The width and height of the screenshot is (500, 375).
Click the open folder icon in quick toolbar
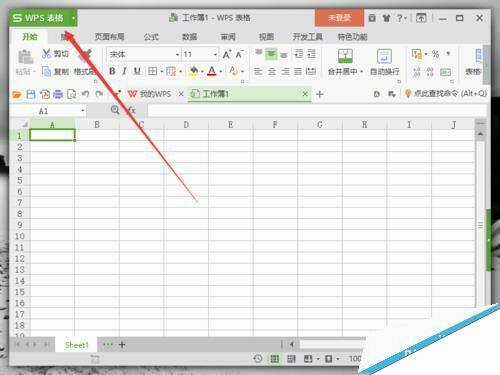coord(17,95)
